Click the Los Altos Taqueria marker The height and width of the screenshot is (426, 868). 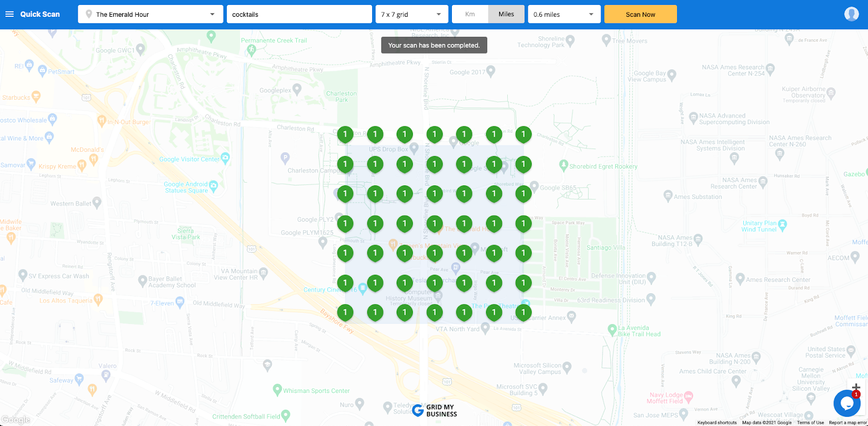tap(98, 299)
